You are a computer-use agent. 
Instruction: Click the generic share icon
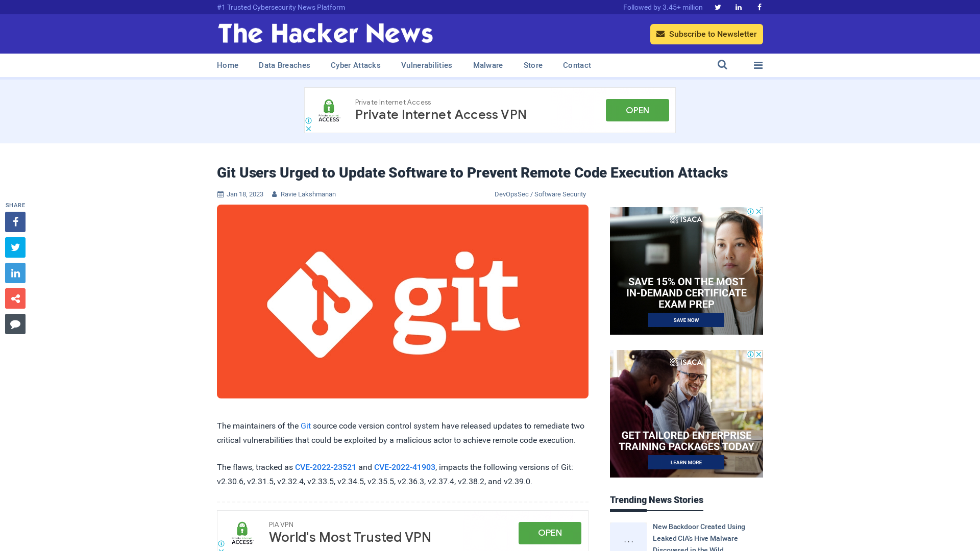coord(15,298)
